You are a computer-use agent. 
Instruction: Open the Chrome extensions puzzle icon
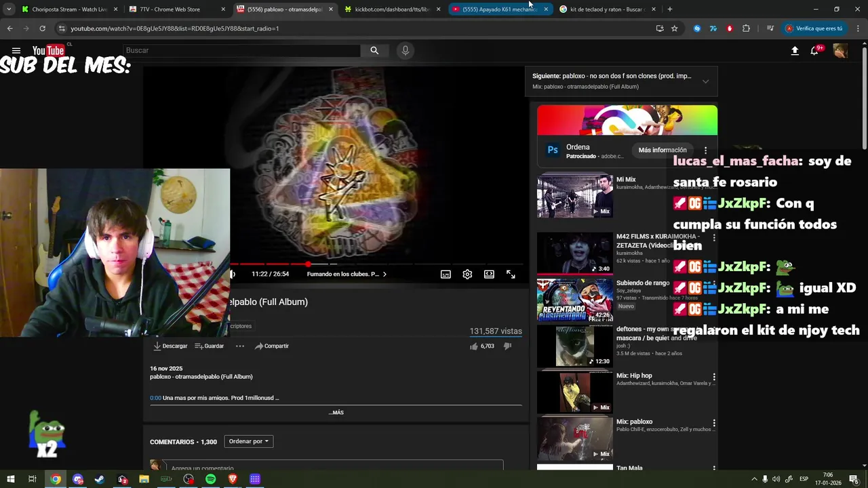tap(746, 28)
